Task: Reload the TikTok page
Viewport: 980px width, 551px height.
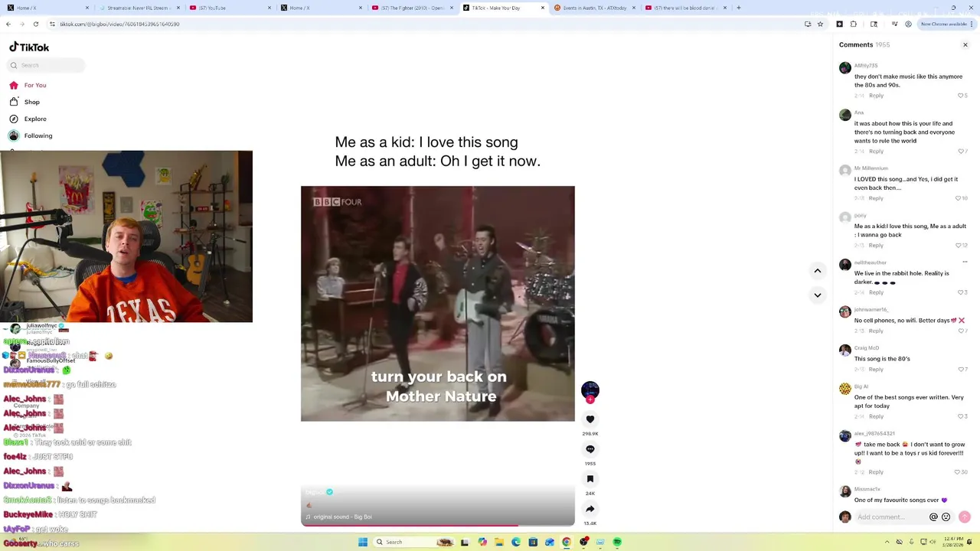Action: 35,24
